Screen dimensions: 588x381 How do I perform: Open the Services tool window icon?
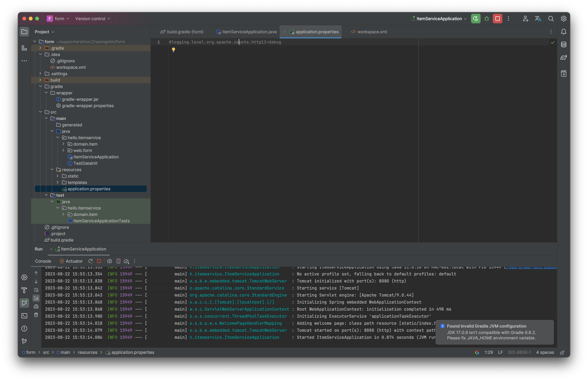pos(24,277)
